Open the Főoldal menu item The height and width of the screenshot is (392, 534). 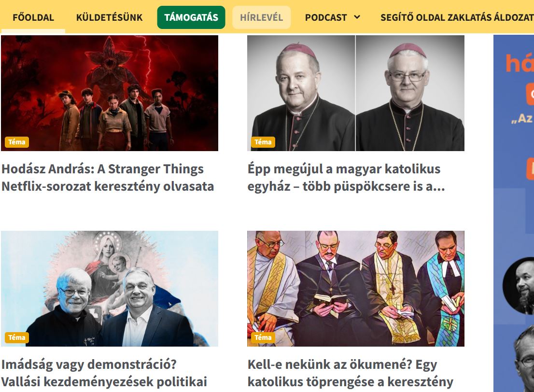tap(33, 17)
